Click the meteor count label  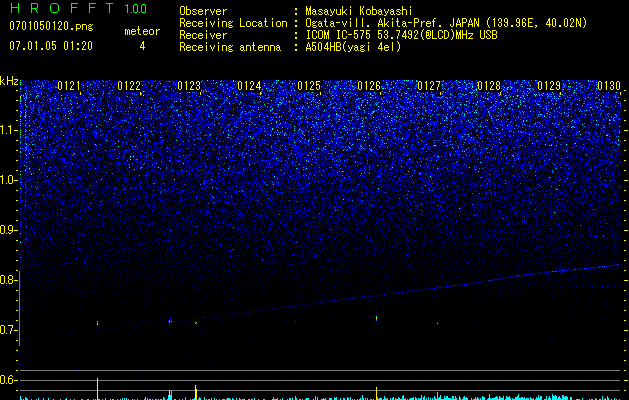(142, 31)
